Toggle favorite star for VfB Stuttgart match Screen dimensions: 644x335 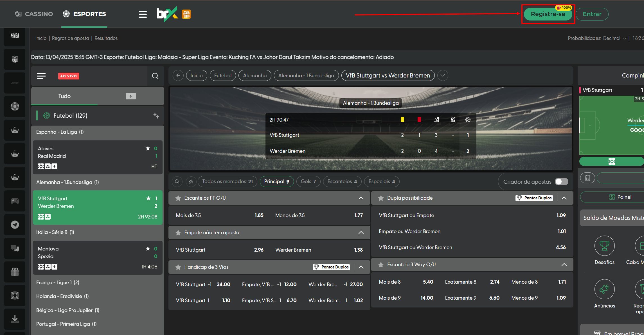148,199
